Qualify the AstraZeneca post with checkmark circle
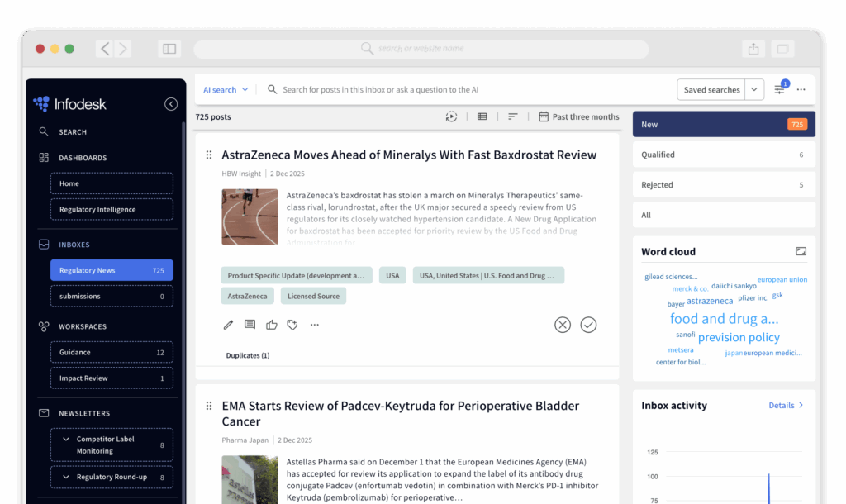This screenshot has height=504, width=846. pos(588,325)
